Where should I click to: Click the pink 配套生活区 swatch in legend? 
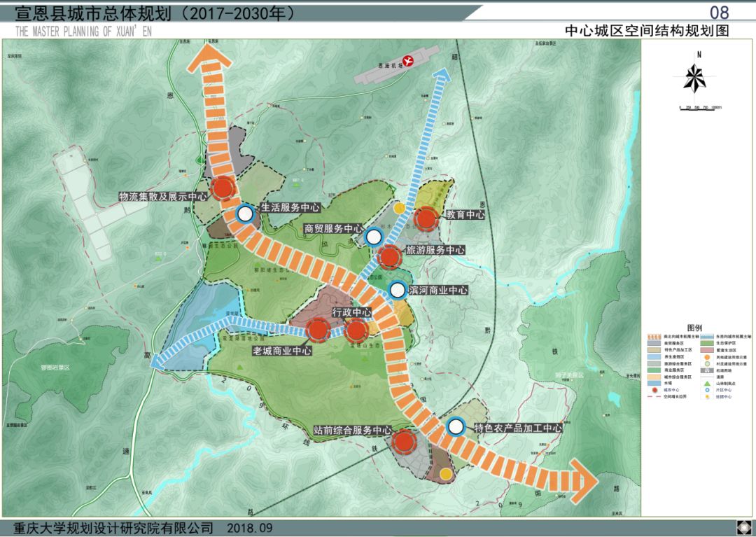[x=707, y=350]
